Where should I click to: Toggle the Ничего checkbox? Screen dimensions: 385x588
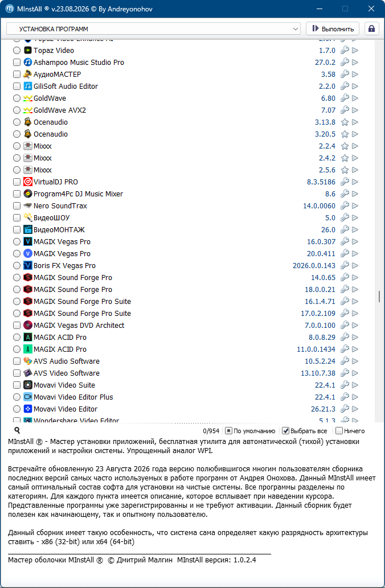339,431
